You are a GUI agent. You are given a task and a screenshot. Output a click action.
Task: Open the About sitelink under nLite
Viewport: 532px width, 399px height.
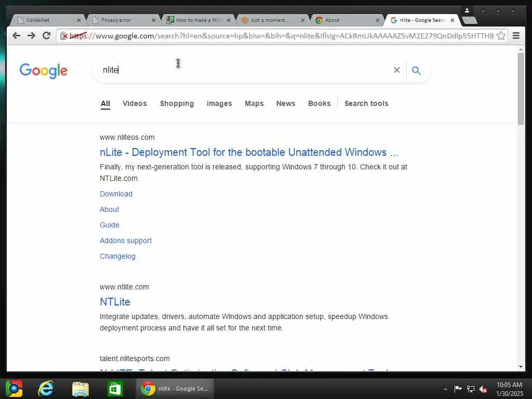coord(109,209)
